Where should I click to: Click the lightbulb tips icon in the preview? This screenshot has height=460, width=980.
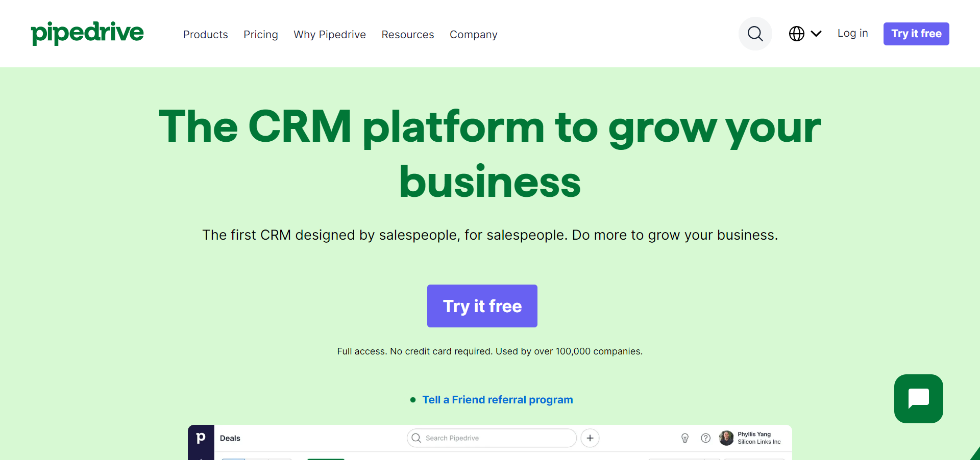point(684,438)
